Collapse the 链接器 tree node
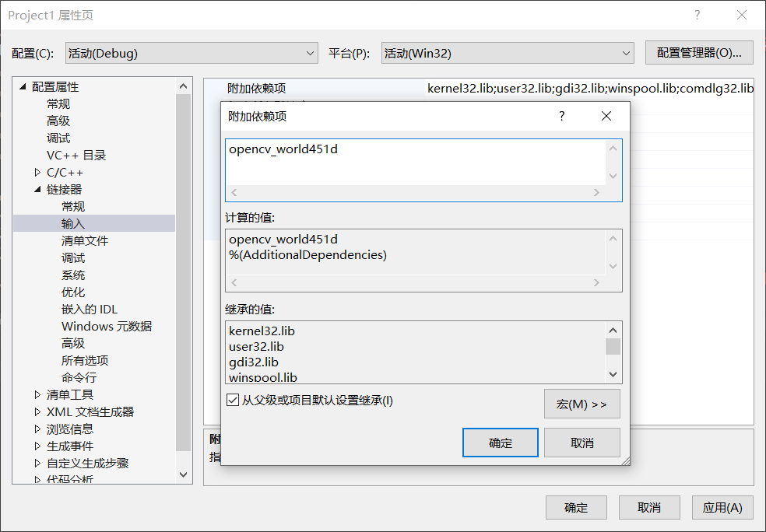 coord(37,189)
